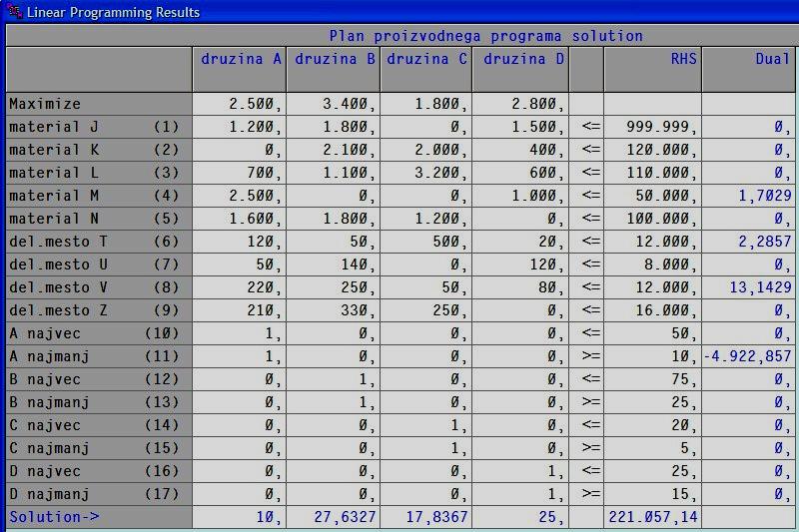Viewport: 799px width, 532px height.
Task: Select the Maximize row label
Action: pyautogui.click(x=99, y=104)
